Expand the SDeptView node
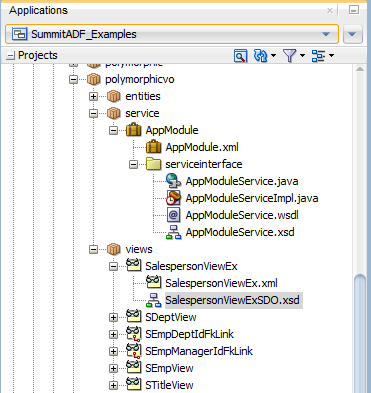Screen dimensions: 371x393 click(113, 317)
